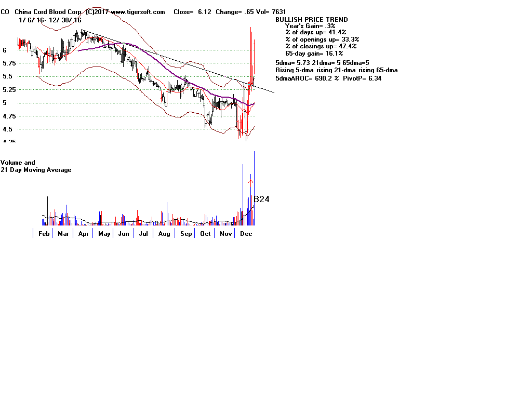Select the Dec month label on the timeline
The image size is (532, 399).
[246, 234]
